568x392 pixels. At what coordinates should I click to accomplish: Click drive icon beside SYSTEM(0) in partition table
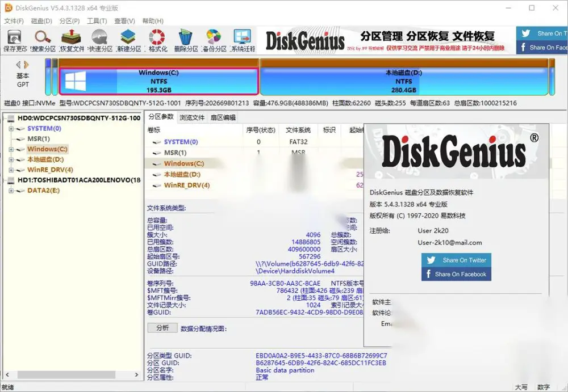point(157,142)
